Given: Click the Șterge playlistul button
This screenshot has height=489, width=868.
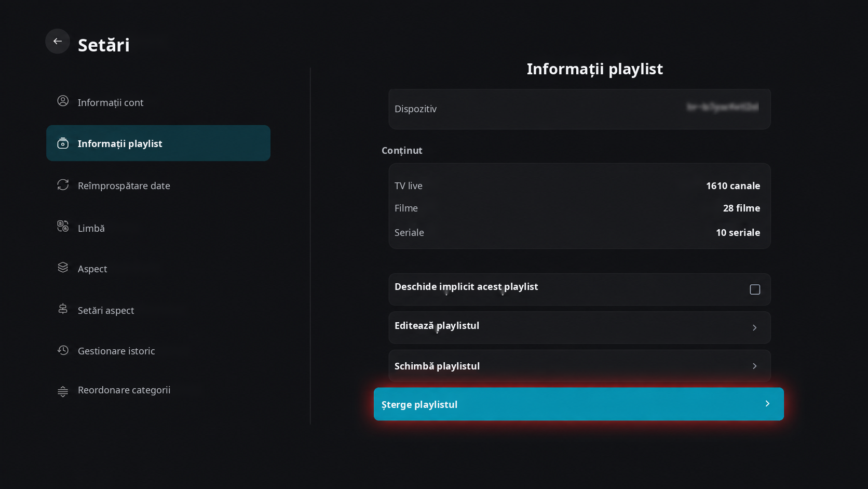Looking at the screenshot, I should coord(579,404).
